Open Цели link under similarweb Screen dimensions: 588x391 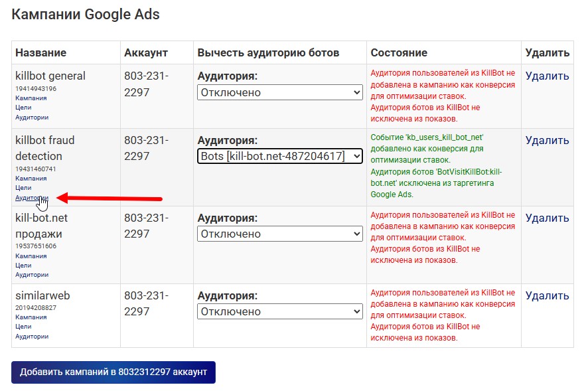(23, 327)
